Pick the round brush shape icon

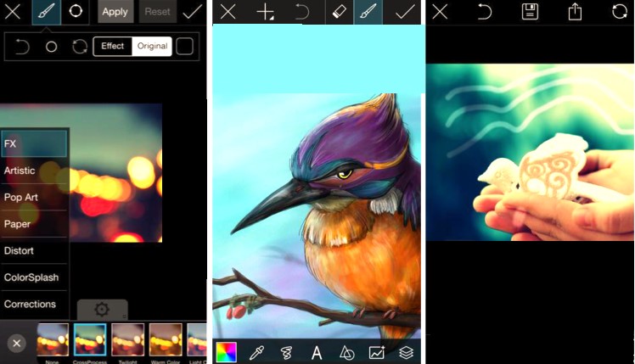click(52, 47)
